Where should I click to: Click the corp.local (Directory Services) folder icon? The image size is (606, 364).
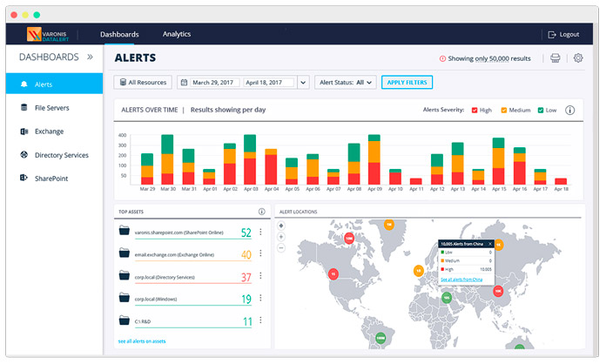pyautogui.click(x=124, y=275)
